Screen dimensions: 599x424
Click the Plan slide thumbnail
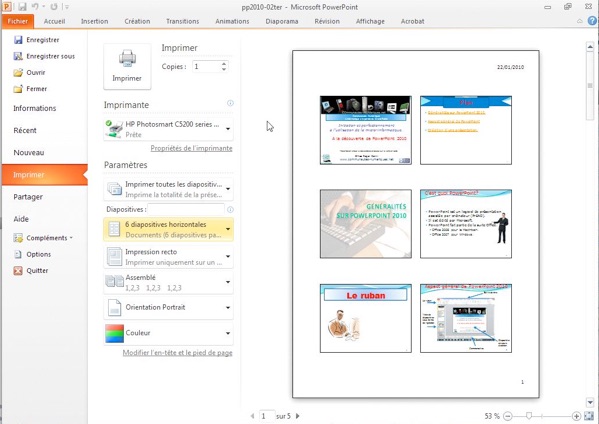[x=466, y=130]
